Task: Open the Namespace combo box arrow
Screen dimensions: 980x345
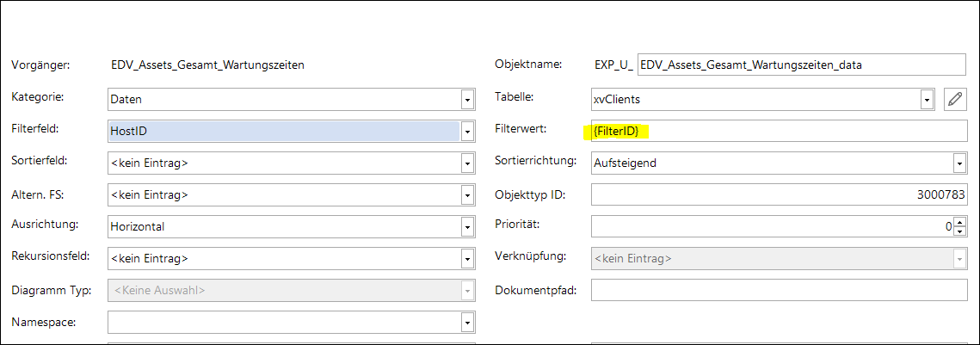Action: [468, 322]
